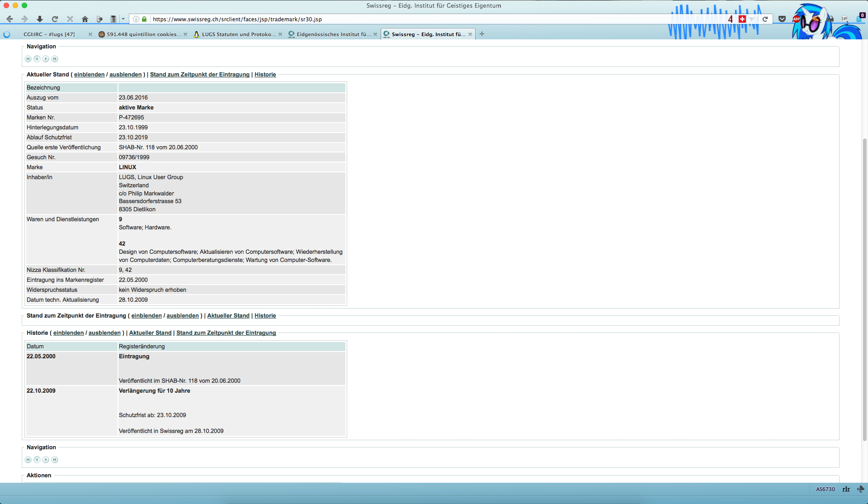Open the Ghostery ghost icon with badge
The width and height of the screenshot is (868, 504).
point(860,18)
